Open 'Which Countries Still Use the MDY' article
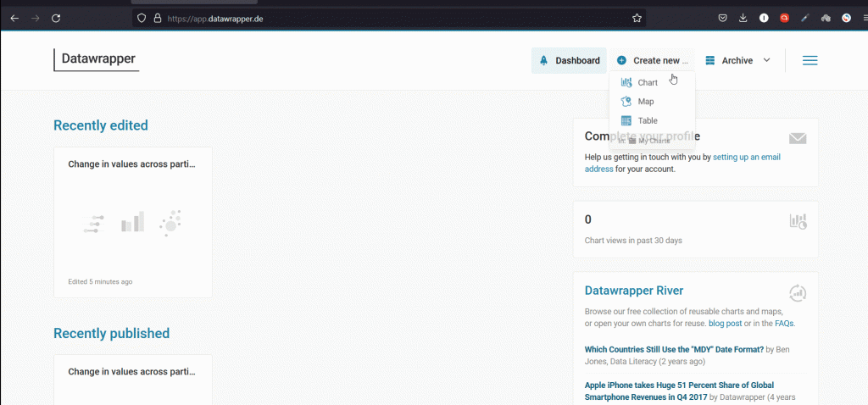 (x=674, y=349)
